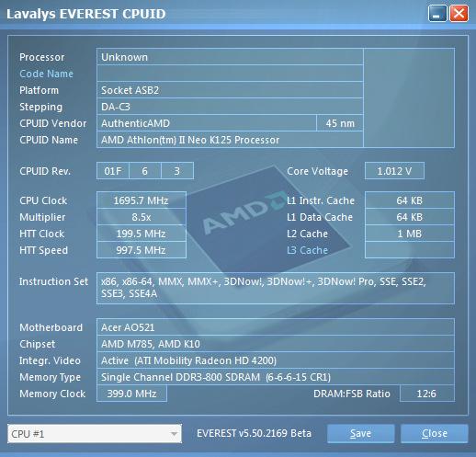This screenshot has width=476, height=457.
Task: Click the 'Lavalys EVEREST CPUID' title bar
Action: tap(86, 14)
